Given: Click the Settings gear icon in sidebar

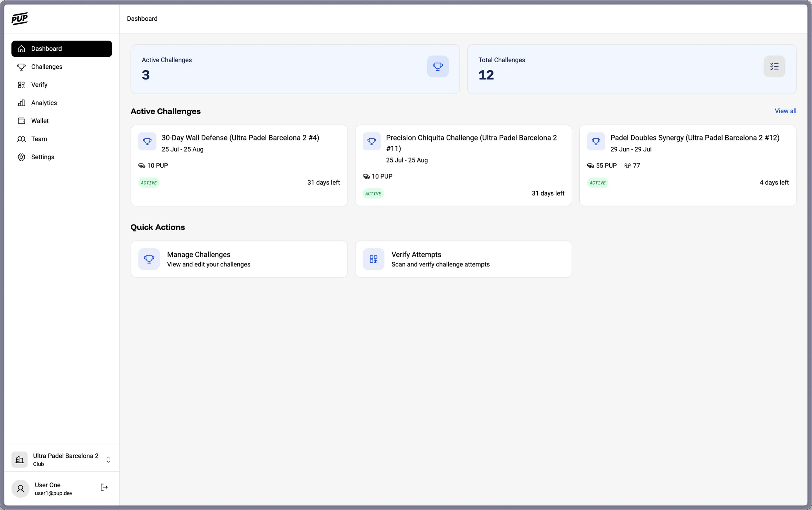Looking at the screenshot, I should coord(21,157).
